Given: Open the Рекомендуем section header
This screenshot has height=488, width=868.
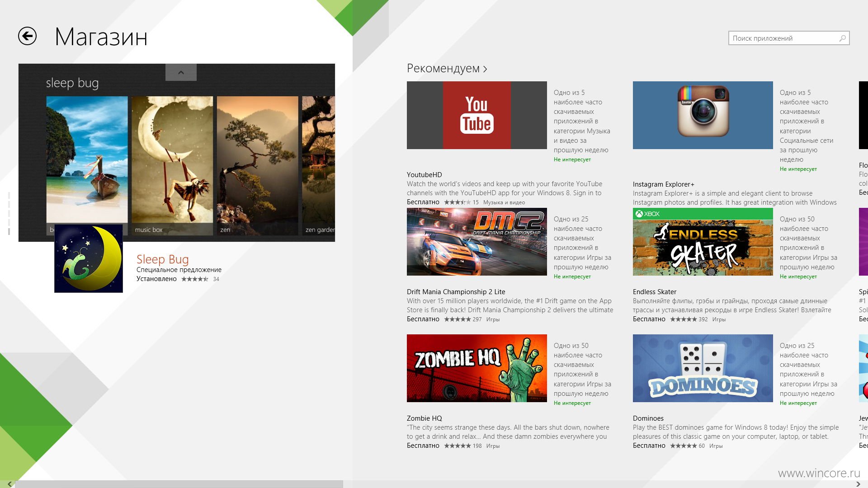Looking at the screenshot, I should click(447, 68).
